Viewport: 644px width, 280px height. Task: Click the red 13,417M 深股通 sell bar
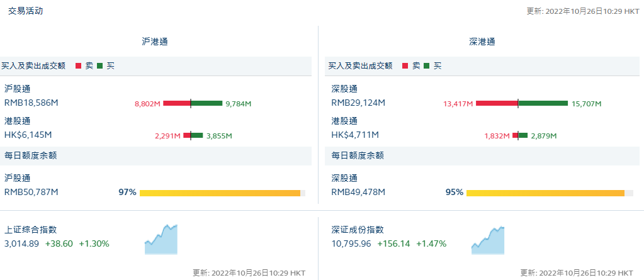(496, 103)
